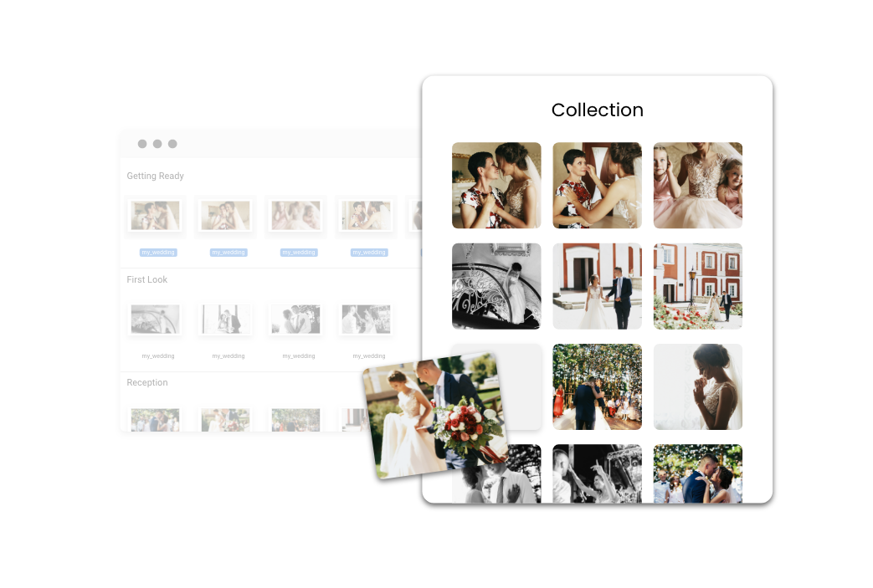Open the First Look section heading
Viewport: 873px width, 588px height.
[x=147, y=279]
